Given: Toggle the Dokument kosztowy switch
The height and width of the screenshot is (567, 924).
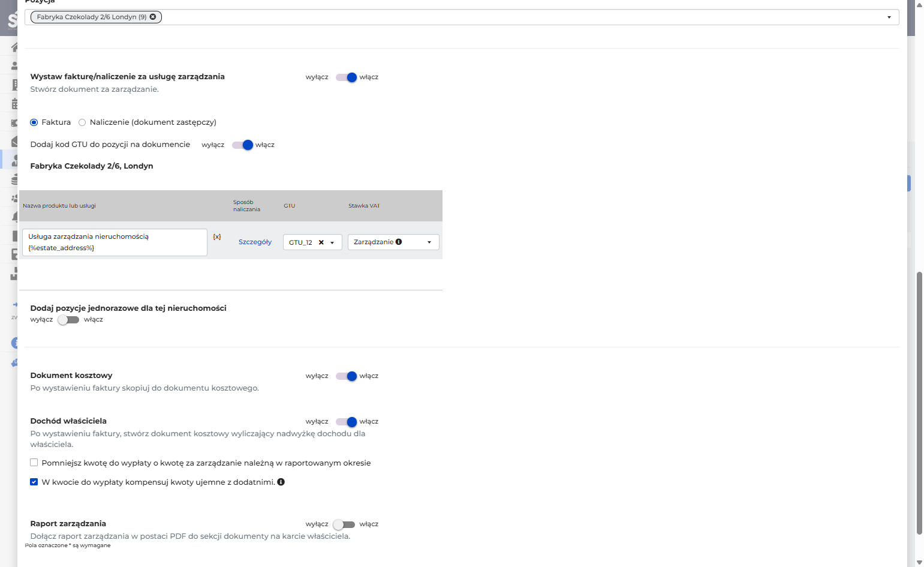Looking at the screenshot, I should 347,376.
